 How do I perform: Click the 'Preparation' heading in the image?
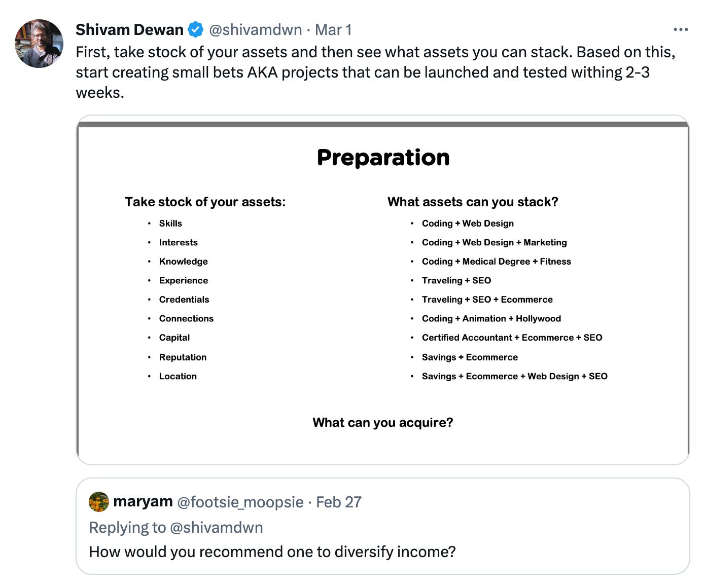point(383,158)
